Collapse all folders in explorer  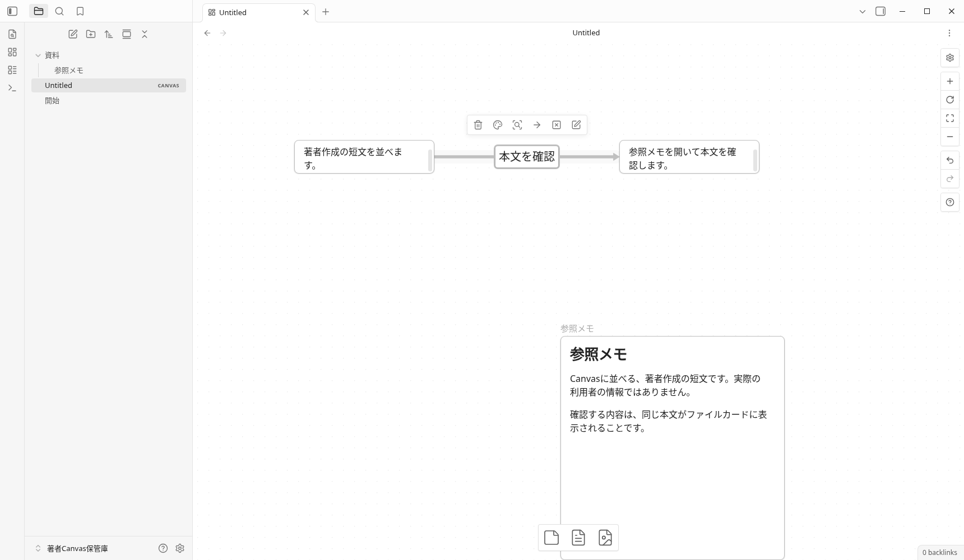point(145,34)
